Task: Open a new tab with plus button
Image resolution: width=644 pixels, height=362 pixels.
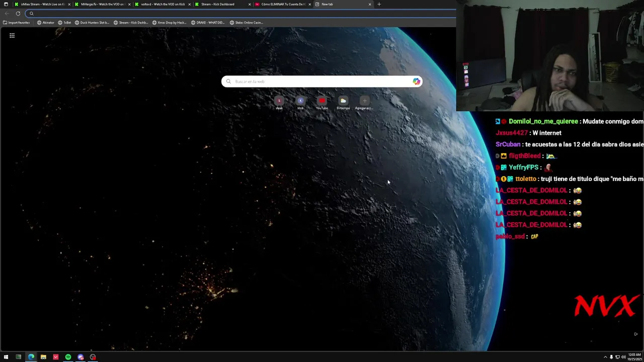Action: [379, 4]
